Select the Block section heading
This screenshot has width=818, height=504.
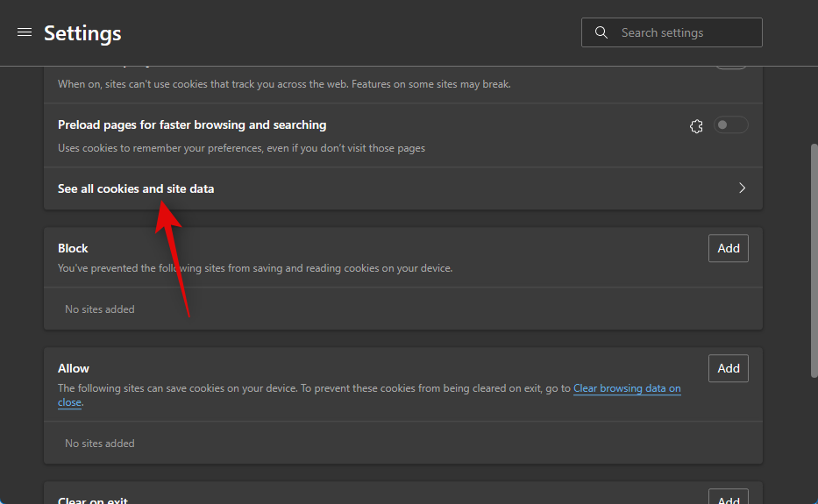point(73,248)
